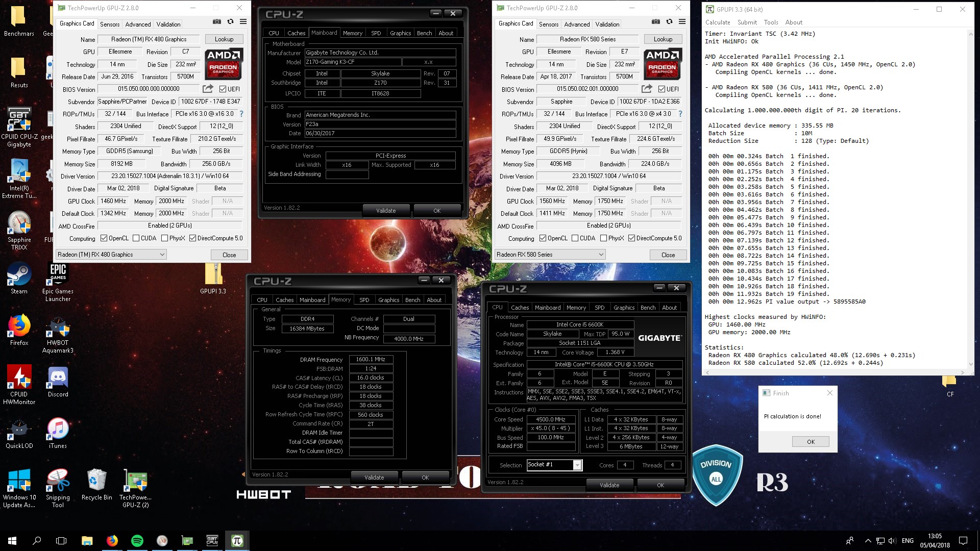Image resolution: width=980 pixels, height=551 pixels.
Task: Click the screenshot camera icon in right GPU-Z
Action: point(656,21)
